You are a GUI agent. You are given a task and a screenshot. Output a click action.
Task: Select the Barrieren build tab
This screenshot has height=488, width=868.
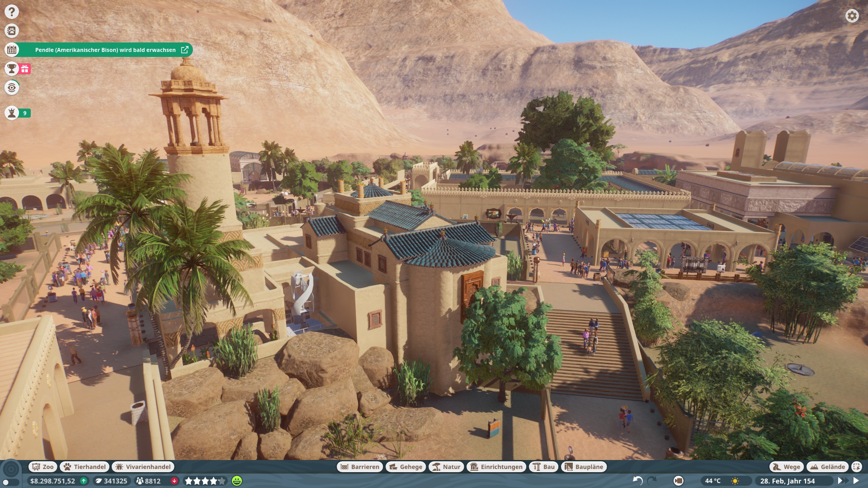coord(360,467)
